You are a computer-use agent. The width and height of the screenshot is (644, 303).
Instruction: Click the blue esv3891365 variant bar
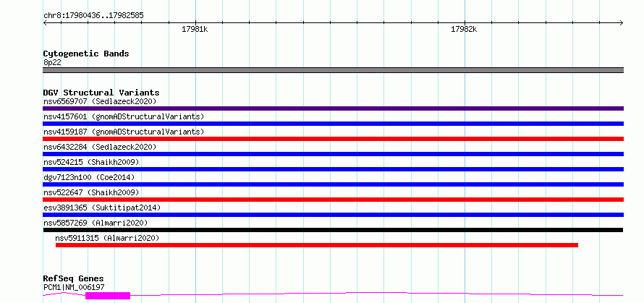pyautogui.click(x=333, y=215)
